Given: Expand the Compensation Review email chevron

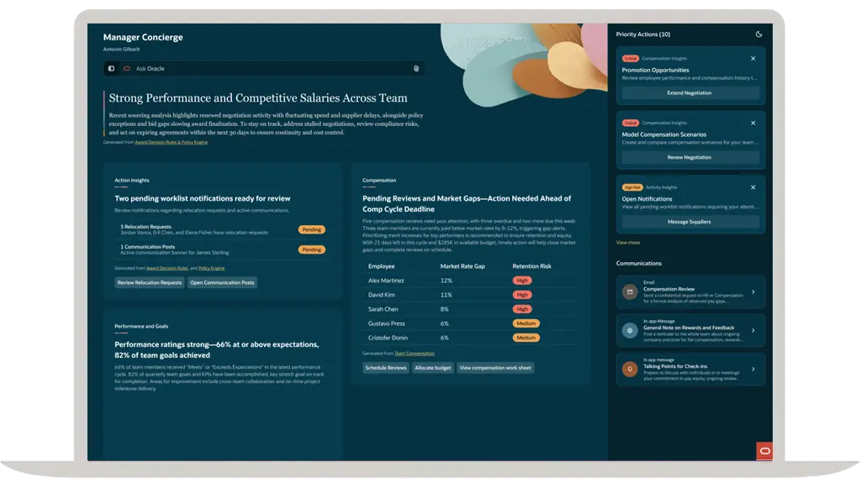Looking at the screenshot, I should pos(753,291).
